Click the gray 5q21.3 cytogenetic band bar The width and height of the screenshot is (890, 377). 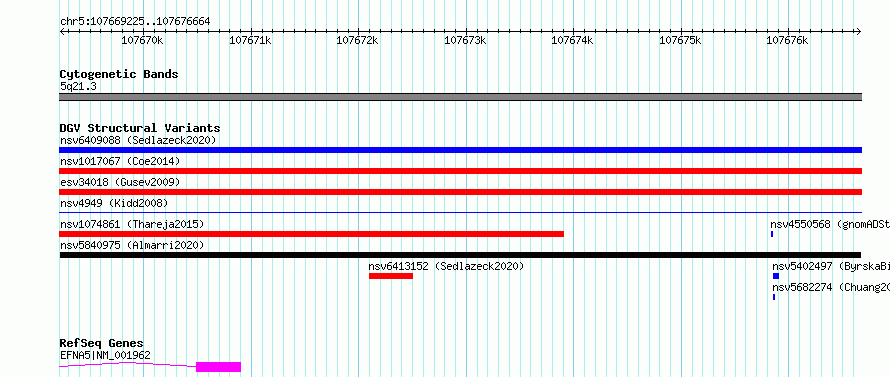point(460,97)
